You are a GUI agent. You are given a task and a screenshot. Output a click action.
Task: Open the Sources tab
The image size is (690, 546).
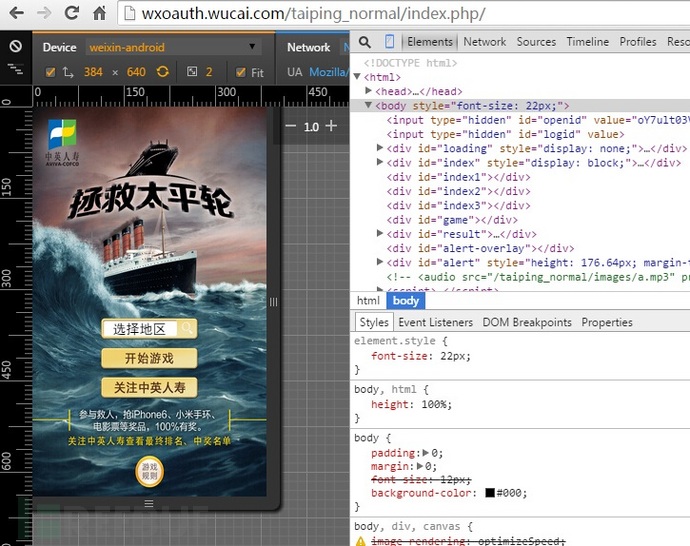[x=536, y=42]
